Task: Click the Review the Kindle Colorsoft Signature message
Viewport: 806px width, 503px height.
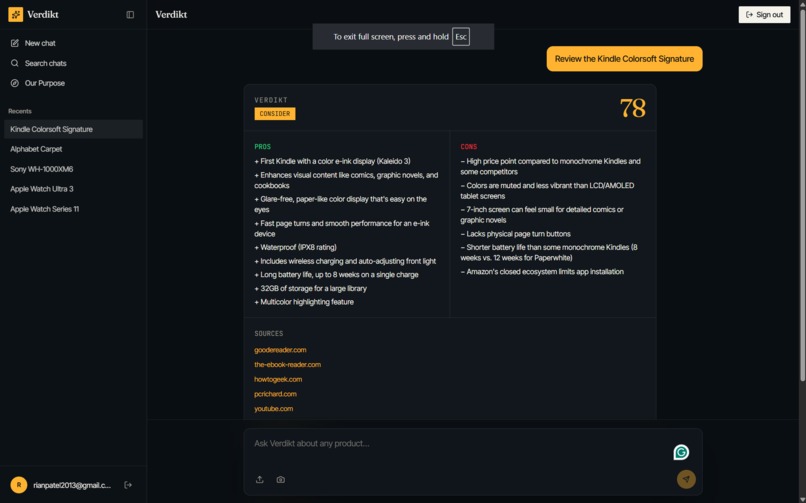Action: pos(624,59)
